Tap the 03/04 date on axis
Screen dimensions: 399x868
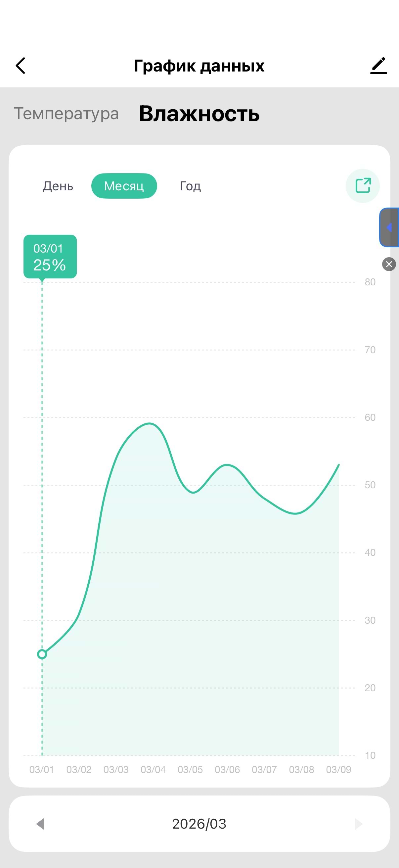coord(153,769)
